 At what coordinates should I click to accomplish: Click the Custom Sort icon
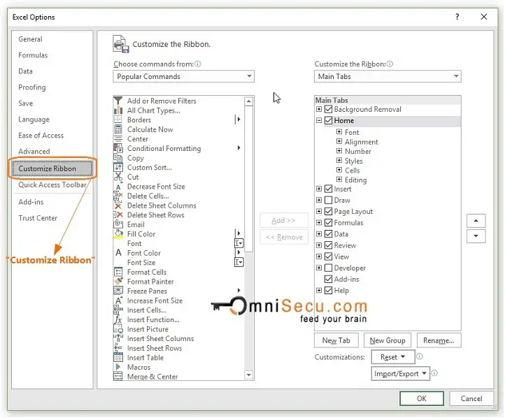(x=118, y=167)
